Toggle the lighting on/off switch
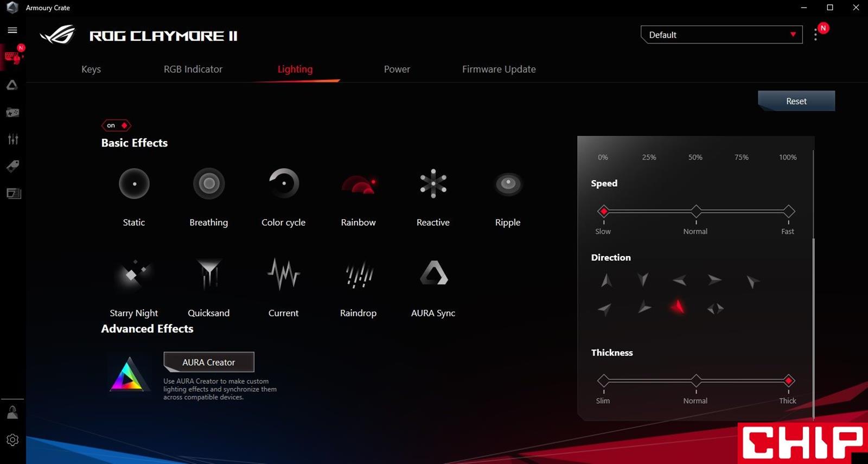The width and height of the screenshot is (868, 464). coord(116,125)
